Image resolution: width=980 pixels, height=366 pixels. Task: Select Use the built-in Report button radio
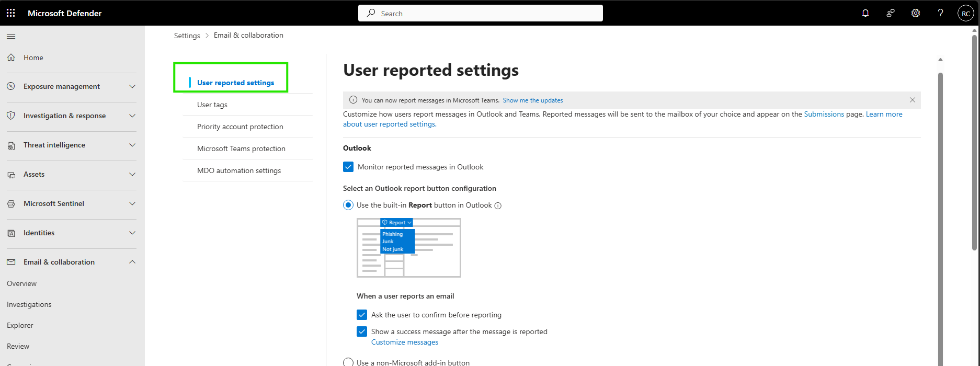pyautogui.click(x=348, y=205)
